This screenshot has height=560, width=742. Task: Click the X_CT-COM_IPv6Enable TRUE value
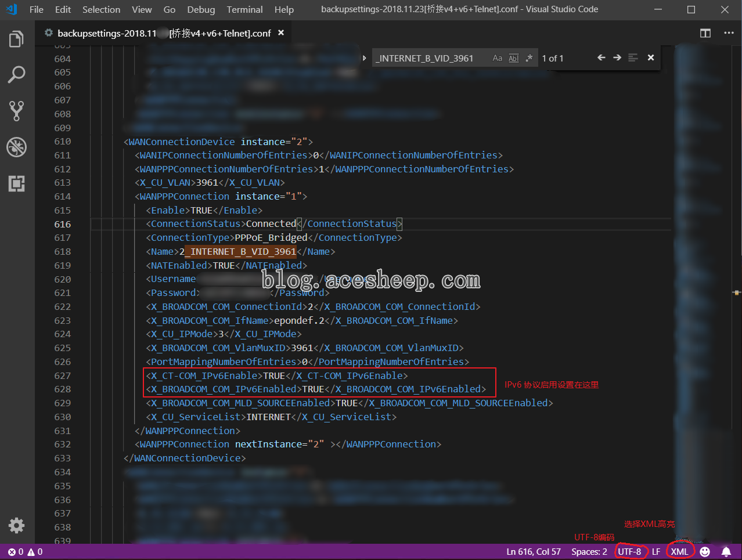[x=274, y=375]
